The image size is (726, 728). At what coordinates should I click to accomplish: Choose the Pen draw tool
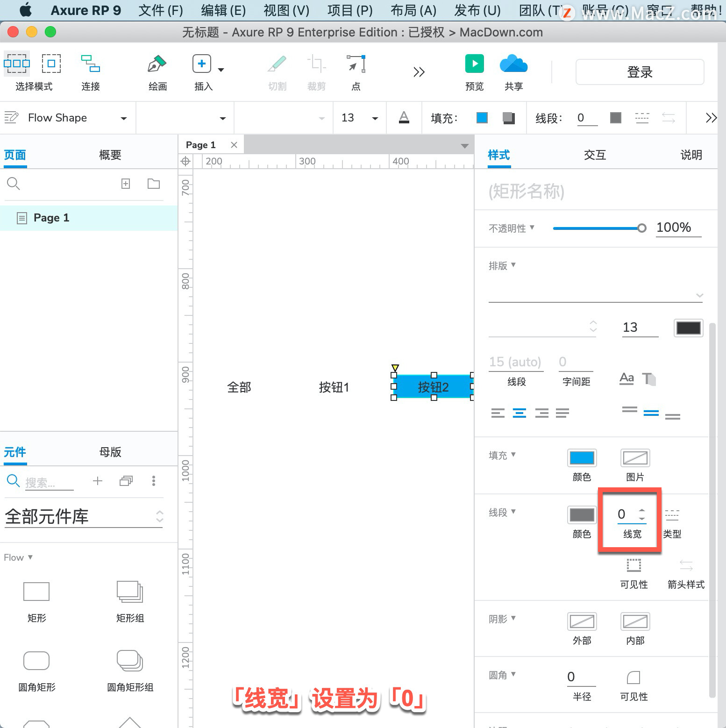pos(157,64)
